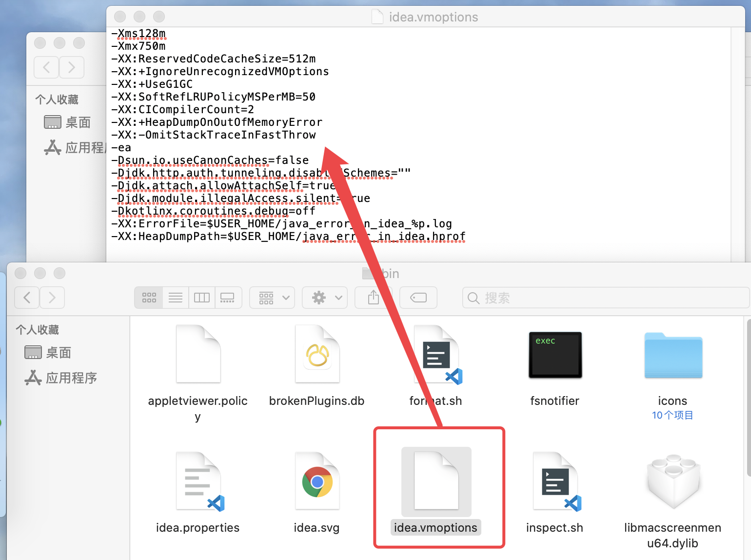
Task: Select the fsnotifier exec file icon
Action: [555, 355]
